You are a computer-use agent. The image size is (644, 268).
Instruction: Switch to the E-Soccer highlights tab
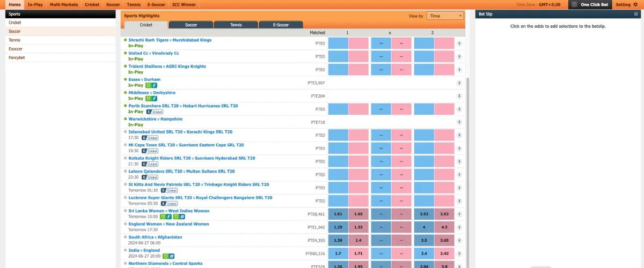pyautogui.click(x=281, y=25)
